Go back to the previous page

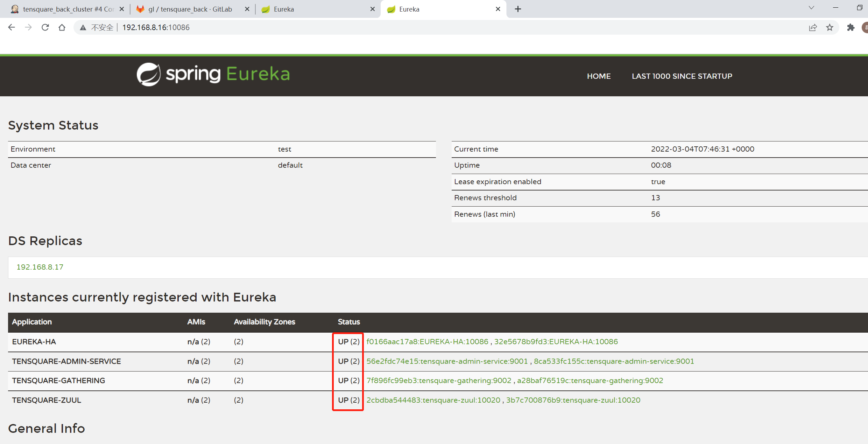tap(12, 27)
